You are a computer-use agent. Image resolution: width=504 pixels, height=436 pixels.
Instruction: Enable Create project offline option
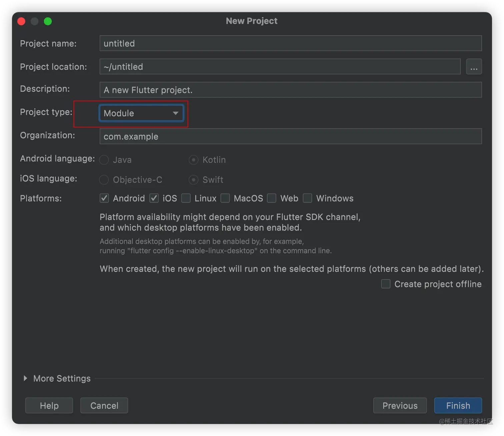[x=386, y=284]
